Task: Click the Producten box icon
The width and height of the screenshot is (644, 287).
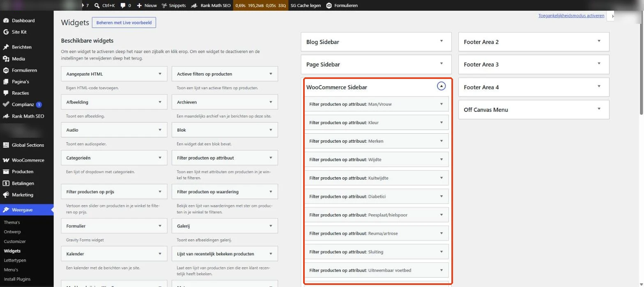Action: [x=6, y=172]
